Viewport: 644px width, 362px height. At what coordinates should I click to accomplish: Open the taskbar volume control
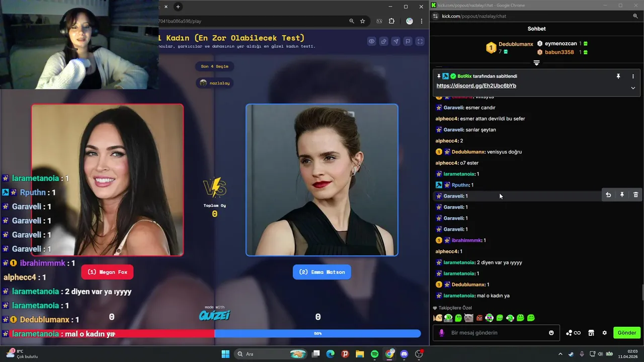click(x=600, y=354)
